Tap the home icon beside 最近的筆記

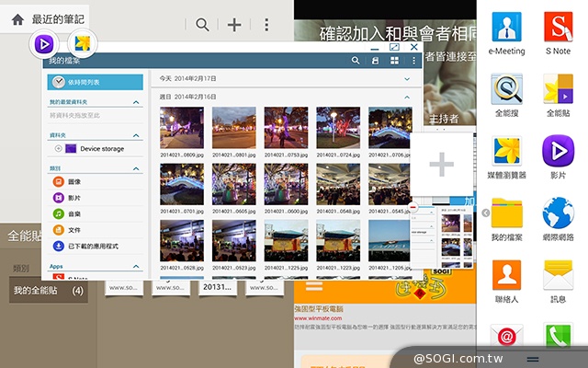[x=17, y=19]
